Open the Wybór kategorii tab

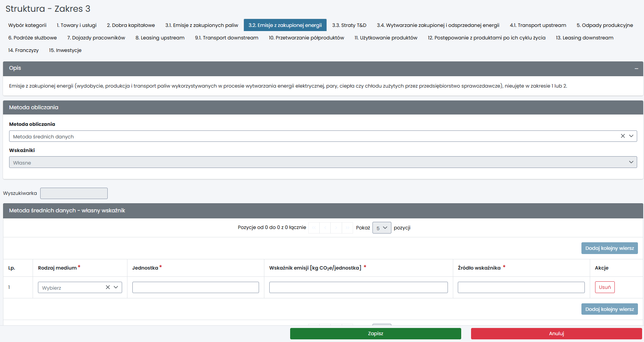pyautogui.click(x=27, y=25)
